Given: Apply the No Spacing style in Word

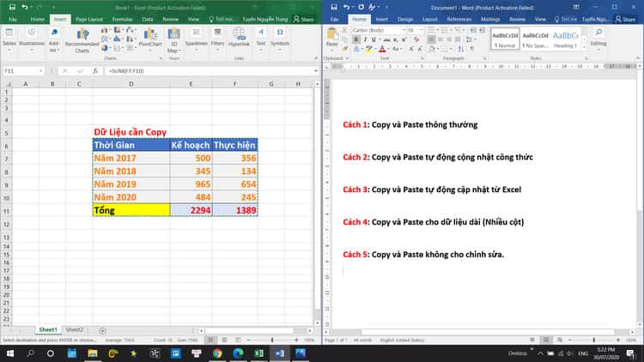Looking at the screenshot, I should (x=535, y=39).
